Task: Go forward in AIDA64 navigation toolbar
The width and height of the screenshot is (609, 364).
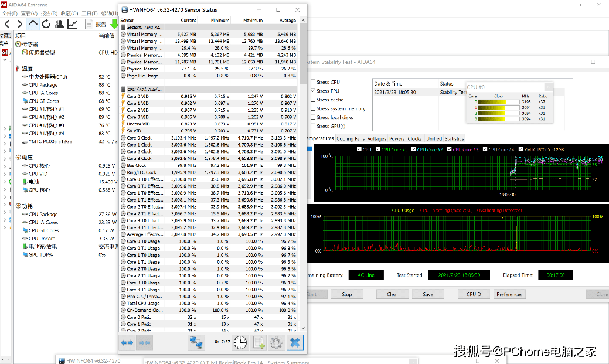Action: pyautogui.click(x=19, y=24)
